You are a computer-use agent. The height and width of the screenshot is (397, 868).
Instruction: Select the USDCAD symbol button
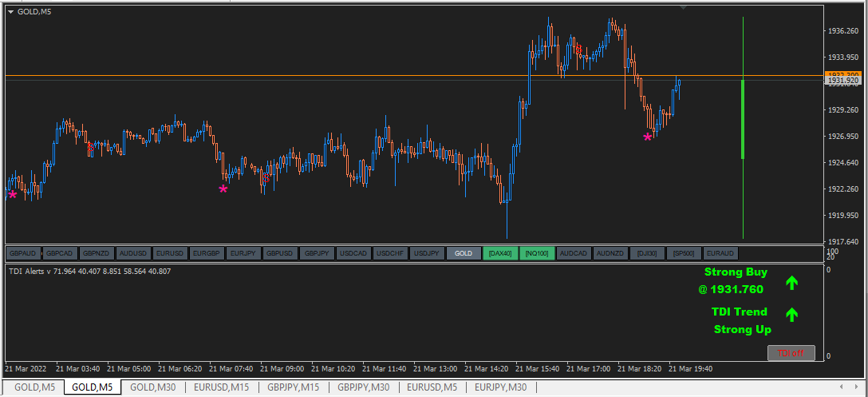[x=353, y=253]
